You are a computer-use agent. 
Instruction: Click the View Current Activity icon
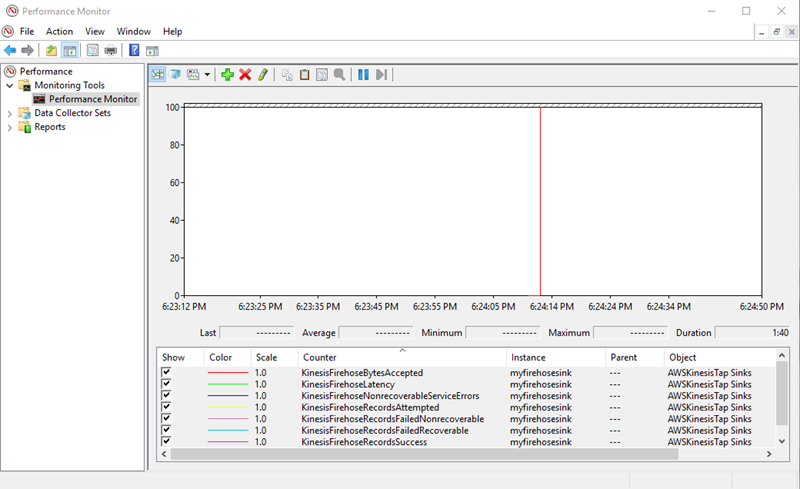point(158,74)
